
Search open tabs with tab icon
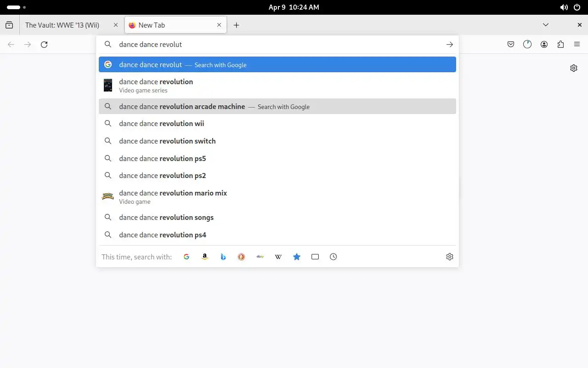(315, 257)
